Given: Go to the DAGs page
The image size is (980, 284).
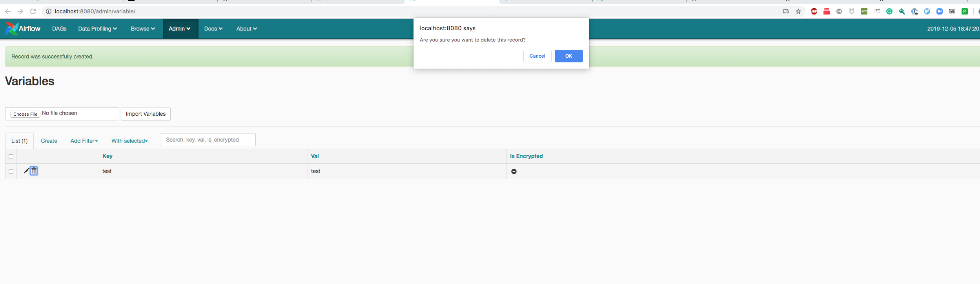Looking at the screenshot, I should coord(59,29).
